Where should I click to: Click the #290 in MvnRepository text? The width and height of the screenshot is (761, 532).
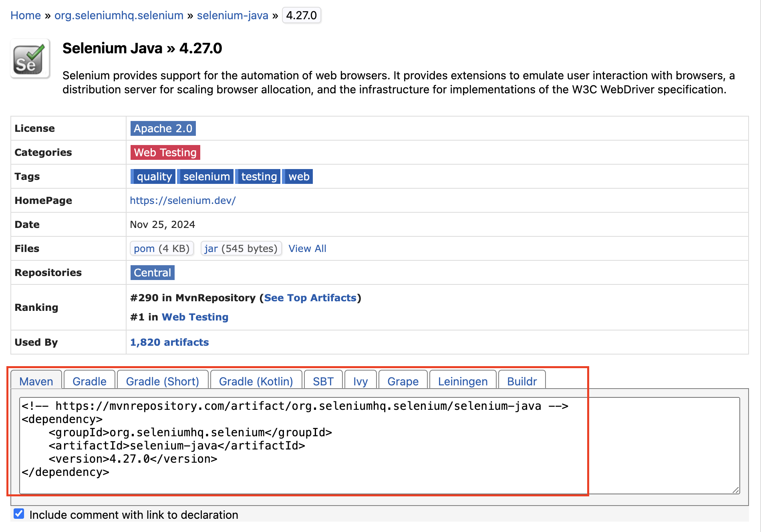[x=193, y=298]
